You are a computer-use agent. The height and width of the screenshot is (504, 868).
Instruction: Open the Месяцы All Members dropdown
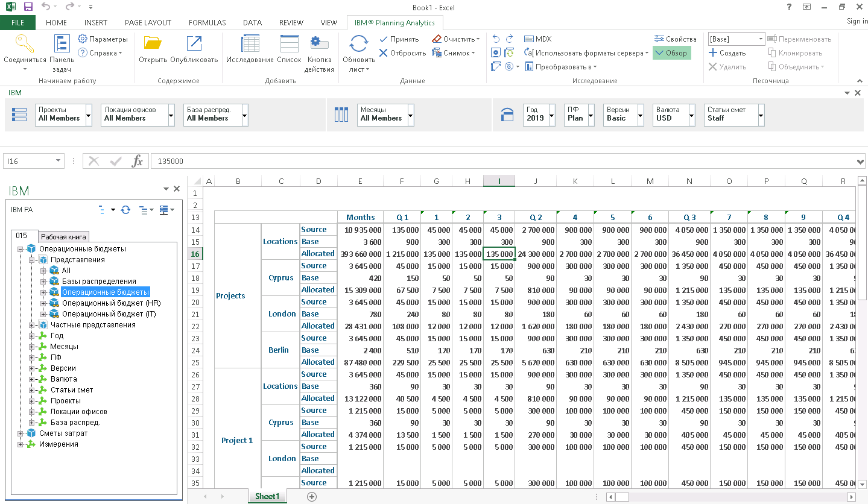(x=411, y=115)
